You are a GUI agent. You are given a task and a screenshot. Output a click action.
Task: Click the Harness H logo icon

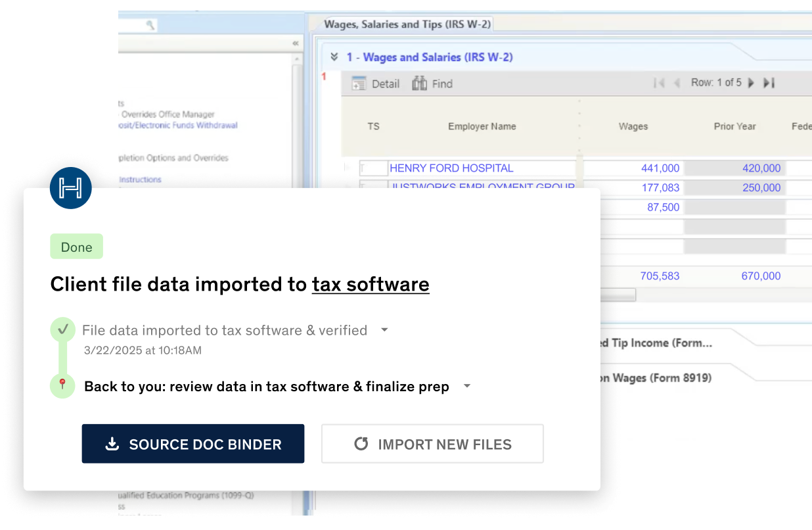(x=70, y=189)
